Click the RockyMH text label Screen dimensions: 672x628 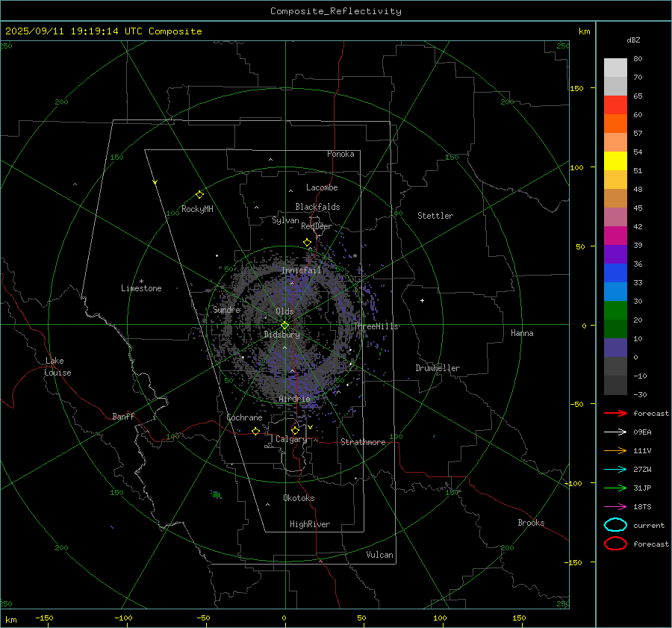point(197,209)
